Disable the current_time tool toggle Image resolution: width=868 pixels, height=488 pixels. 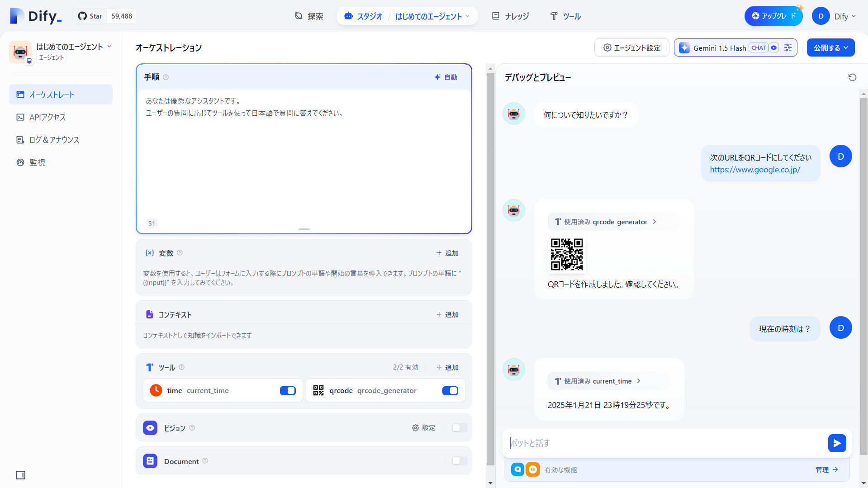(x=288, y=391)
